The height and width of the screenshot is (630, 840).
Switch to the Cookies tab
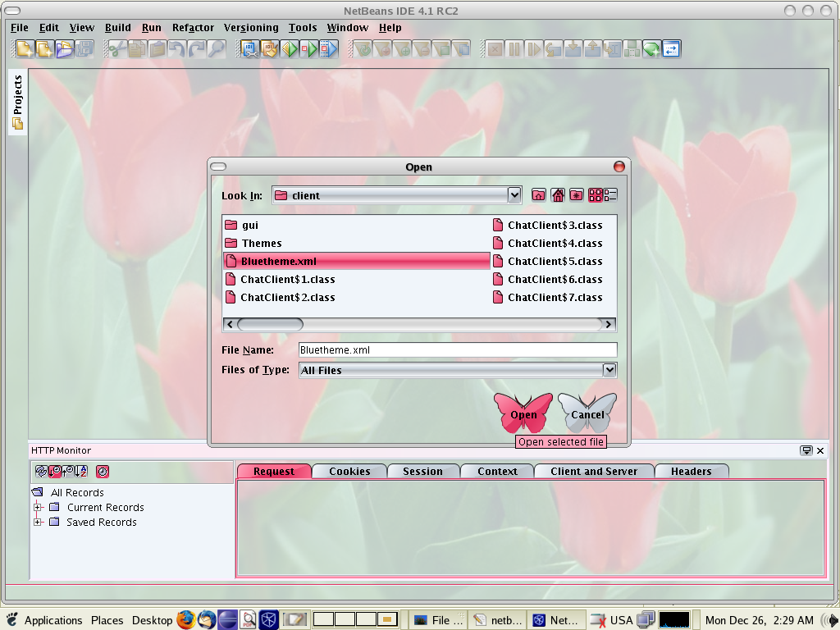click(349, 471)
